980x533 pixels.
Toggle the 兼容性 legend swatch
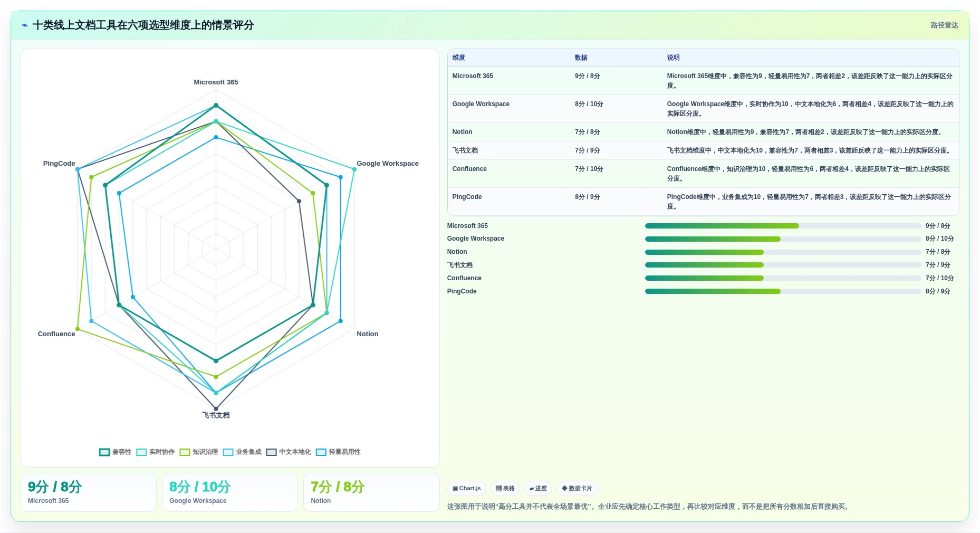click(x=104, y=452)
